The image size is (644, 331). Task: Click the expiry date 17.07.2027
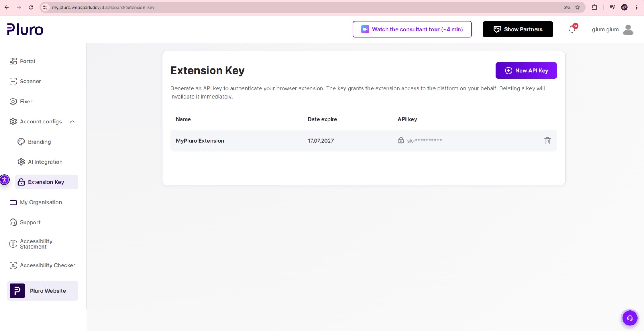coord(321,141)
